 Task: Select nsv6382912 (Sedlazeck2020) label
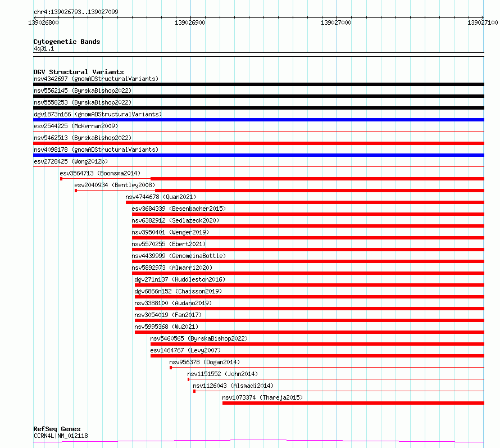(x=175, y=220)
